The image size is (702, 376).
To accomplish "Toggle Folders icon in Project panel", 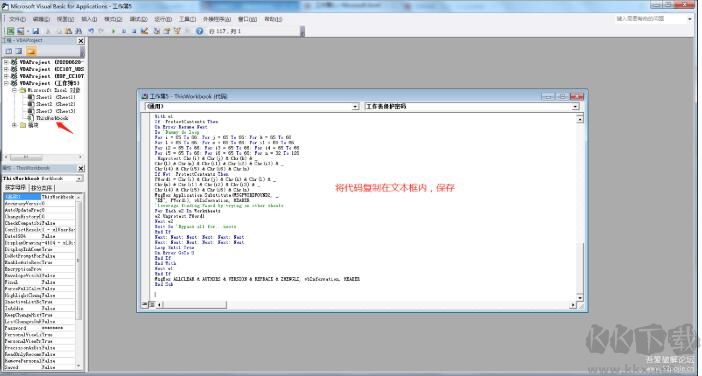I will tap(31, 51).
